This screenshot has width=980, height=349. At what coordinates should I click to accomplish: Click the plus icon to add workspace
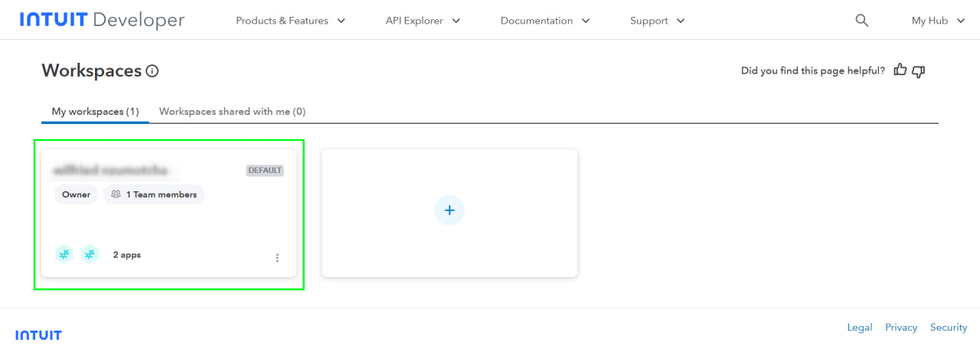449,210
